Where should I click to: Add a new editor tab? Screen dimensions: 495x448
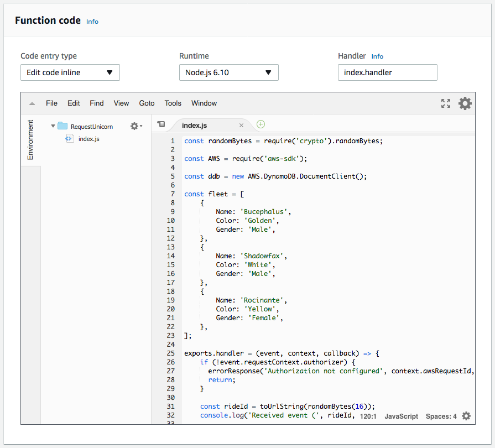(x=260, y=124)
